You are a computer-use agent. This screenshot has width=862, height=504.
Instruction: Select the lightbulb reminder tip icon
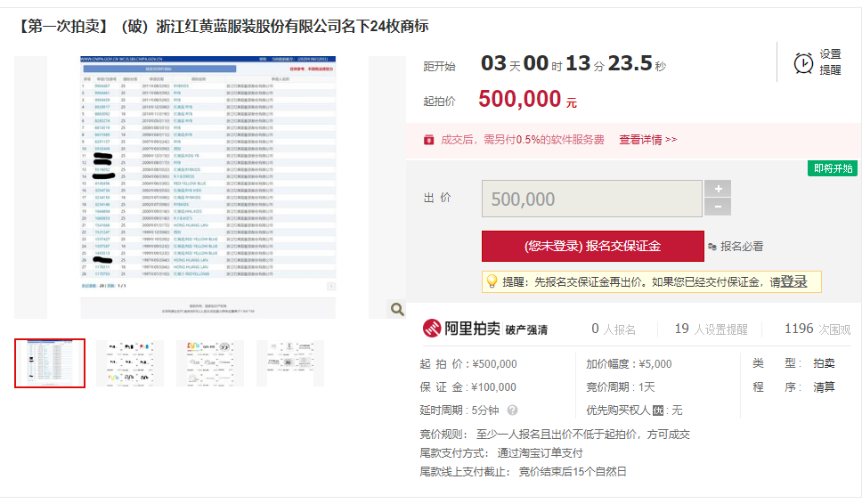tap(492, 281)
